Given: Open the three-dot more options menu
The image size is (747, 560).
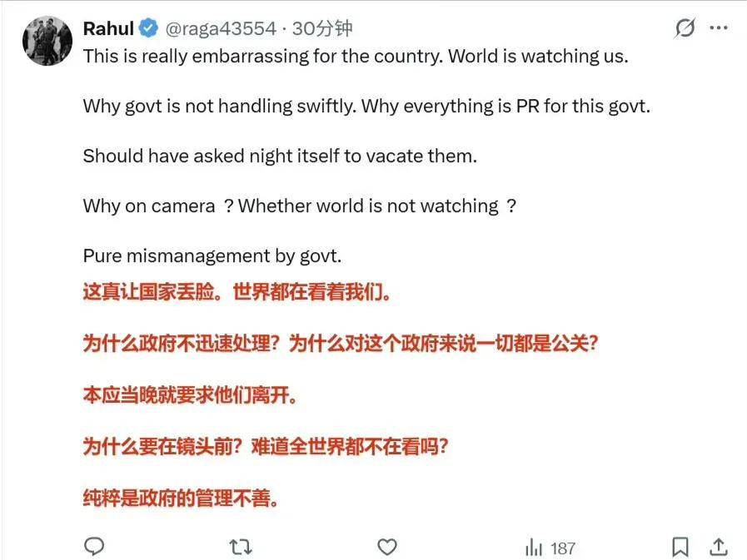Looking at the screenshot, I should click(719, 27).
